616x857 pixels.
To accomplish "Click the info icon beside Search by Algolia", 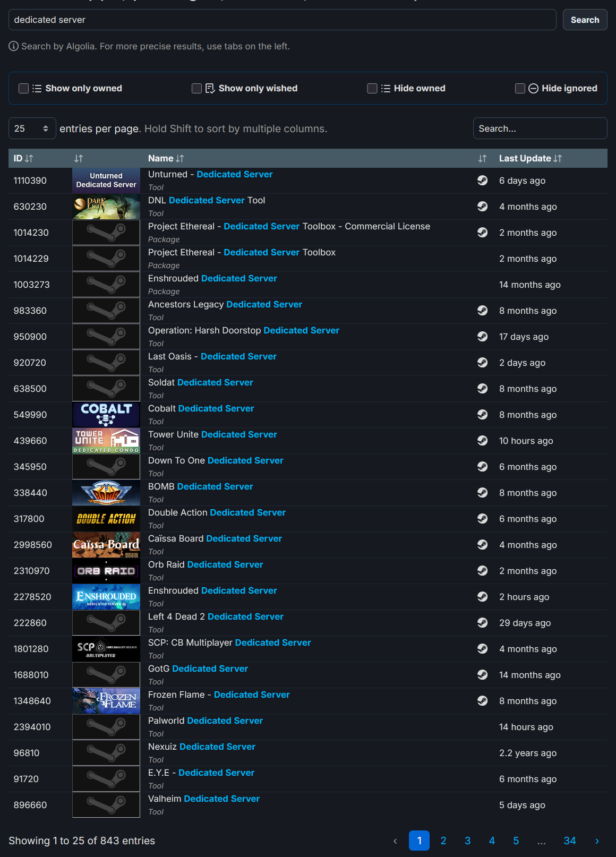I will (14, 46).
